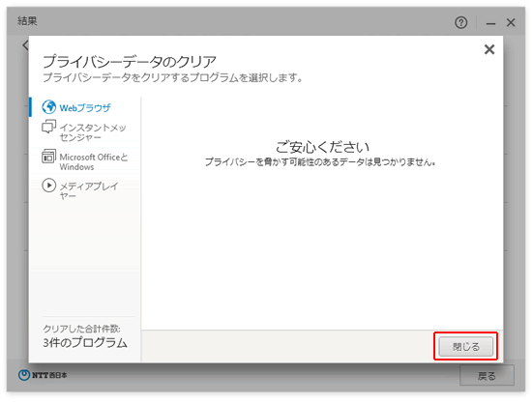Click the globe icon for Webブラウザ

pyautogui.click(x=49, y=107)
